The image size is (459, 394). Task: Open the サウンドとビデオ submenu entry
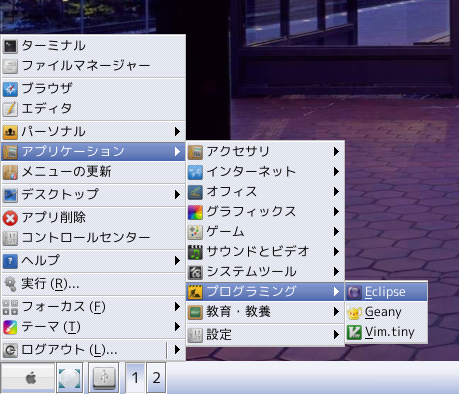click(x=265, y=252)
